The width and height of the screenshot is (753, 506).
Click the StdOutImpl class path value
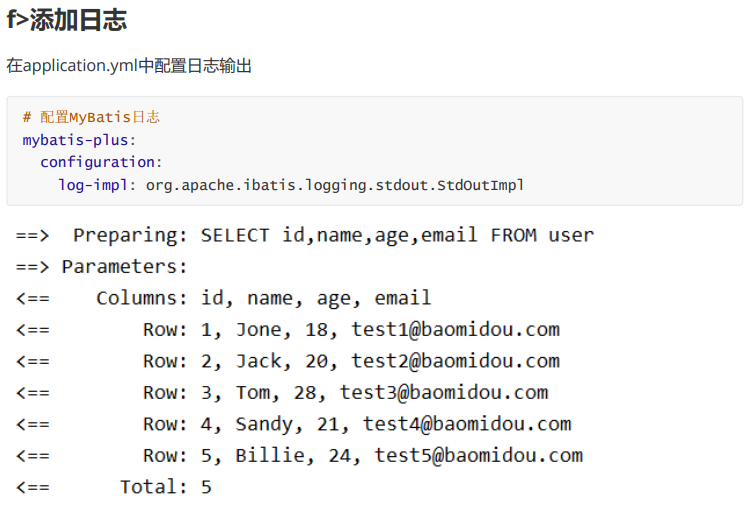click(x=335, y=185)
